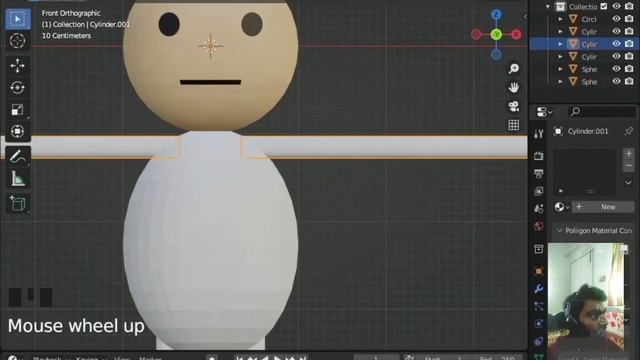Click the viewport pan hand icon
The image size is (640, 360).
(513, 87)
